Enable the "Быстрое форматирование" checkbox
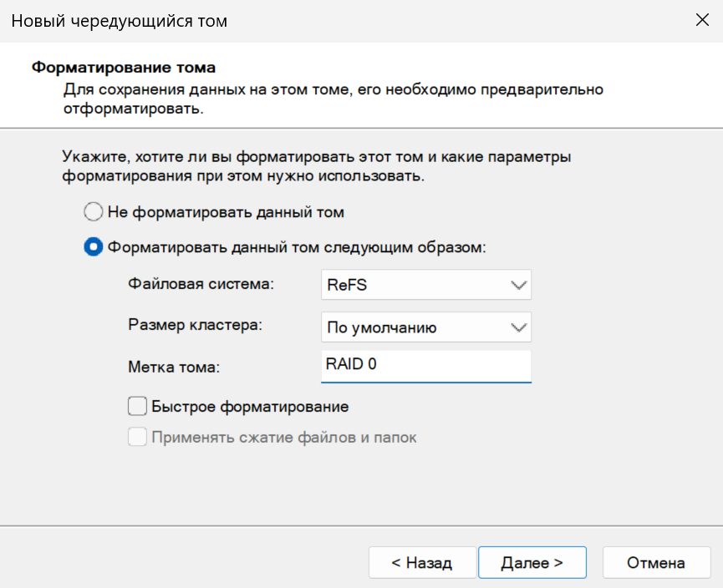Viewport: 723px width, 588px height. click(137, 407)
